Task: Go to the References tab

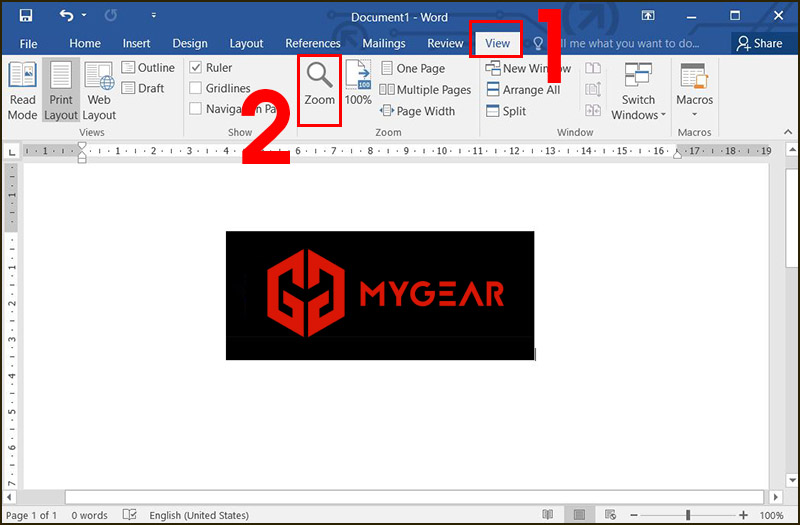Action: tap(313, 43)
